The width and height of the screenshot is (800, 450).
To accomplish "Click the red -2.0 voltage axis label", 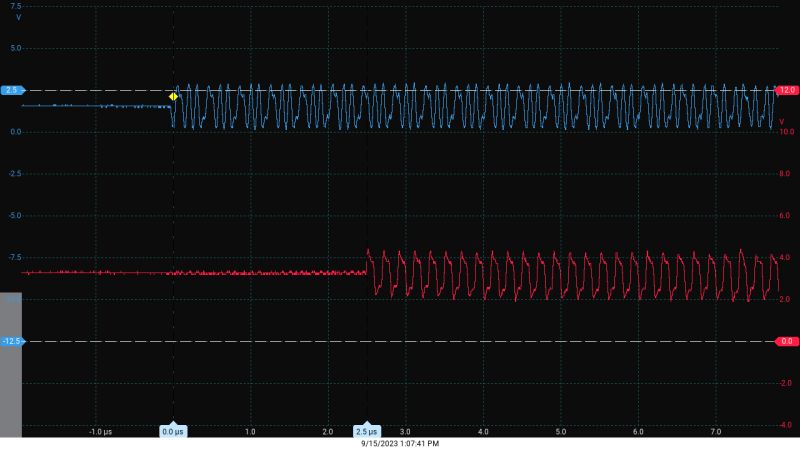I will coord(784,383).
